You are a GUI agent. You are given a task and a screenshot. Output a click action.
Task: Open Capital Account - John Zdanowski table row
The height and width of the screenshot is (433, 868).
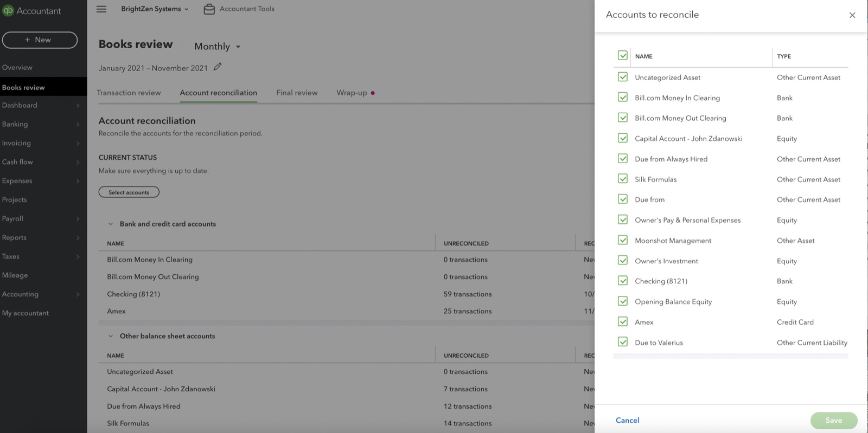(161, 389)
